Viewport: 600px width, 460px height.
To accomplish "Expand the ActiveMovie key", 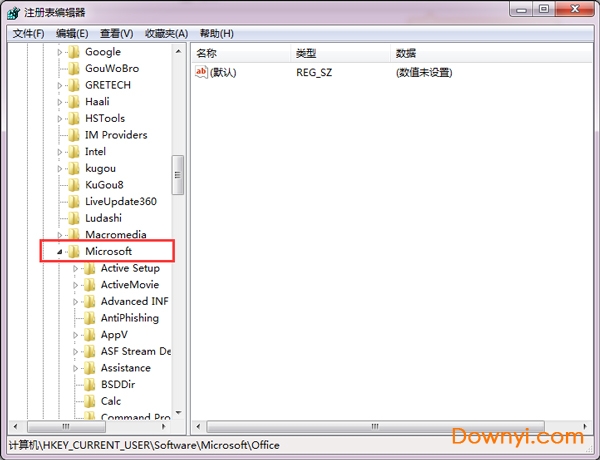I will pyautogui.click(x=75, y=285).
